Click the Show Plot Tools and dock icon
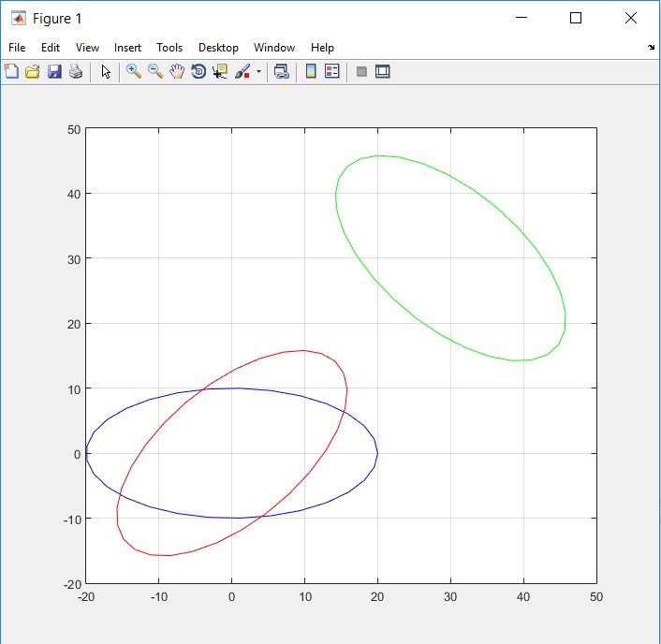 [382, 71]
